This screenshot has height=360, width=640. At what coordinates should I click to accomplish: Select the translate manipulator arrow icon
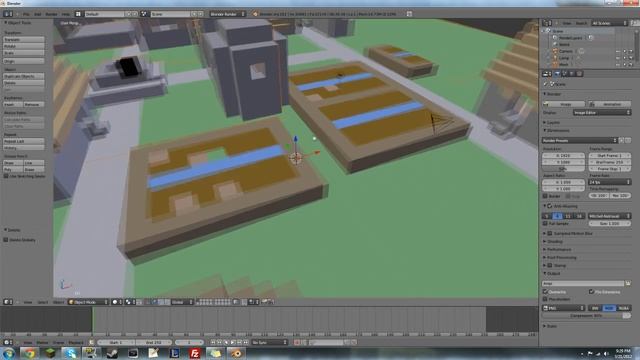155,302
